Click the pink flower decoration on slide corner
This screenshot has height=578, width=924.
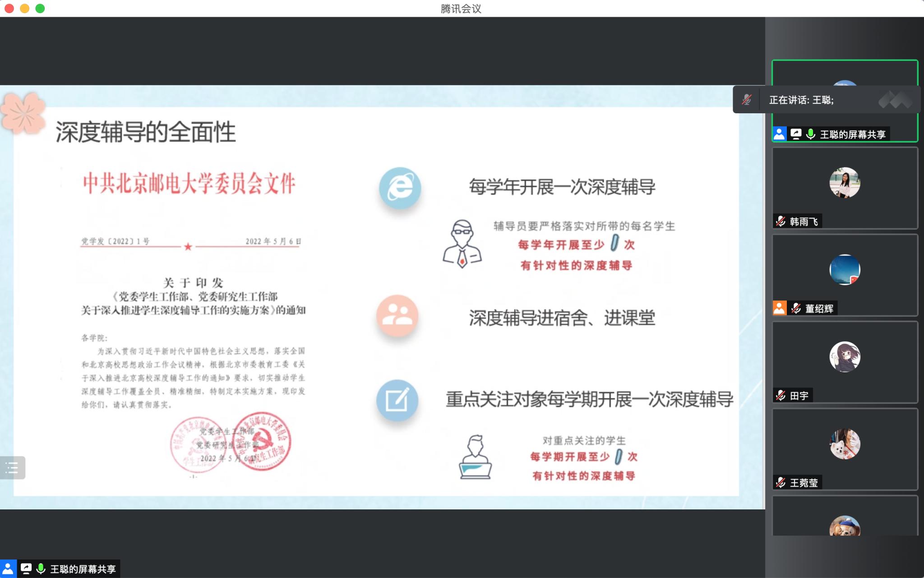(x=23, y=113)
